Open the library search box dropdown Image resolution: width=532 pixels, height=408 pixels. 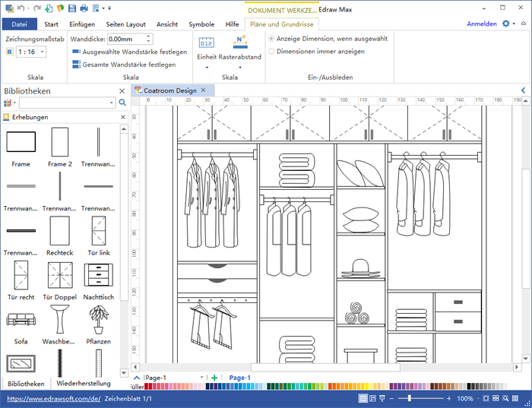point(112,103)
